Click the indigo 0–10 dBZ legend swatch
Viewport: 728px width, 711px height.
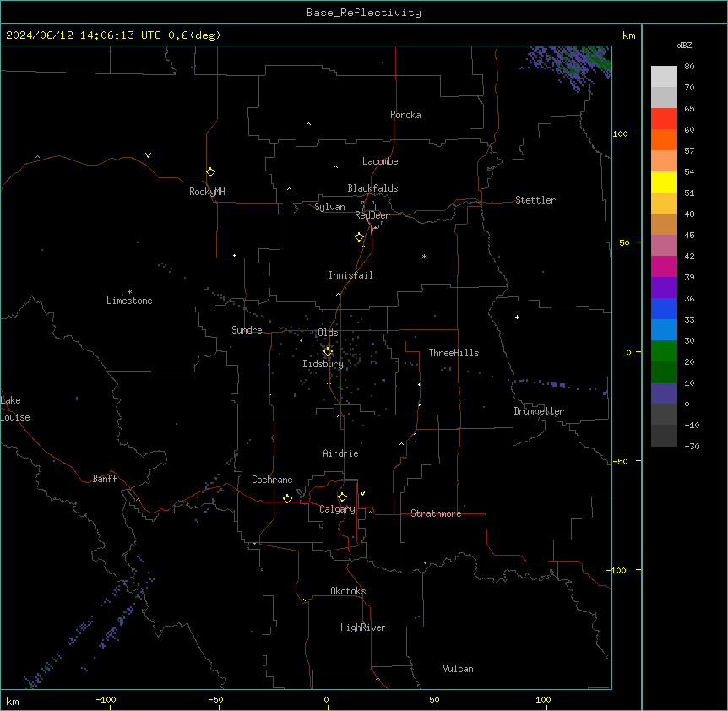click(664, 393)
